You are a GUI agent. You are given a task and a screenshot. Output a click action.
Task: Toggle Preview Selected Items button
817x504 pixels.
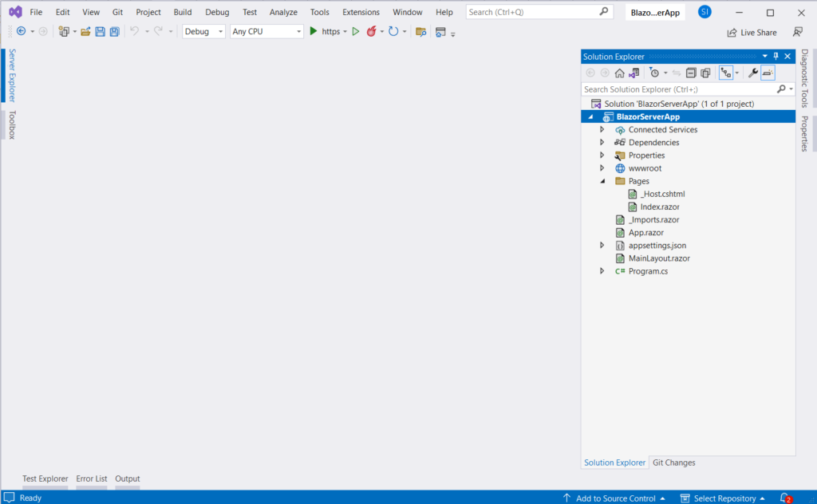[x=768, y=73]
